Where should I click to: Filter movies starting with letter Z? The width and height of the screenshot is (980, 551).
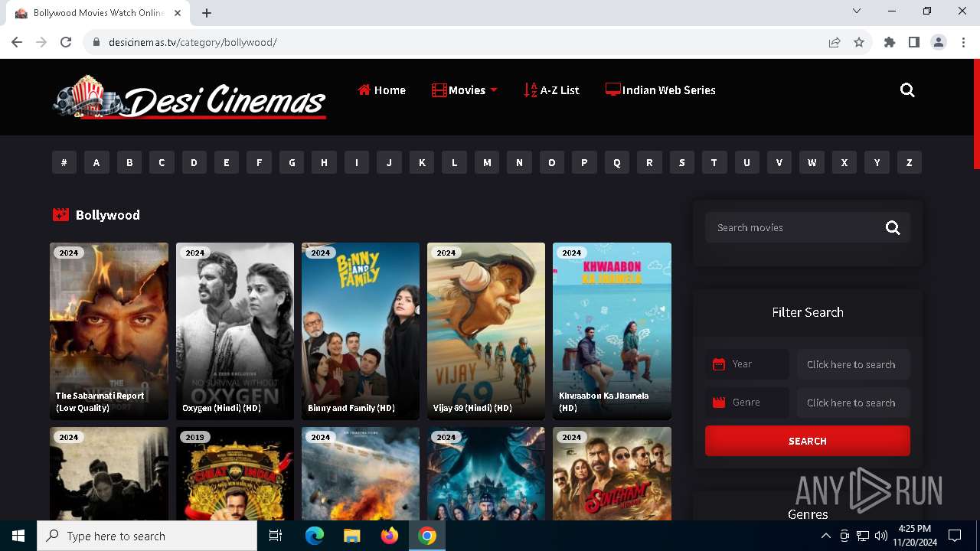910,162
